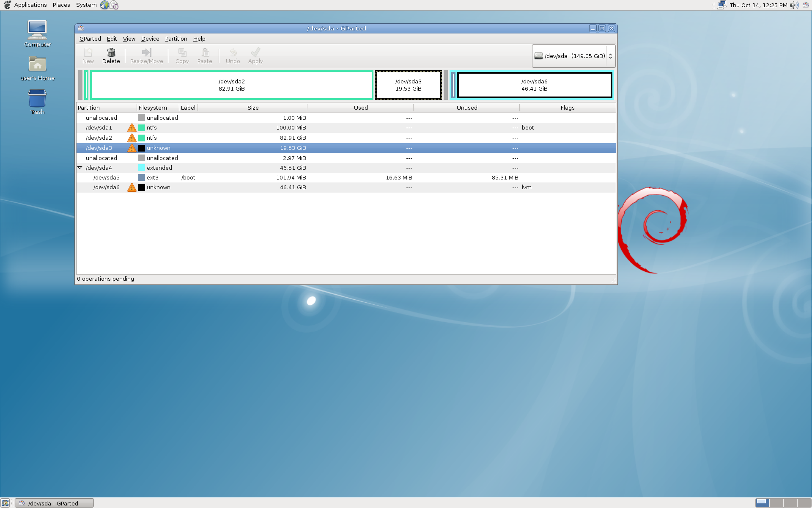This screenshot has height=508, width=812.
Task: Open the Places menu in top panel
Action: tap(61, 5)
